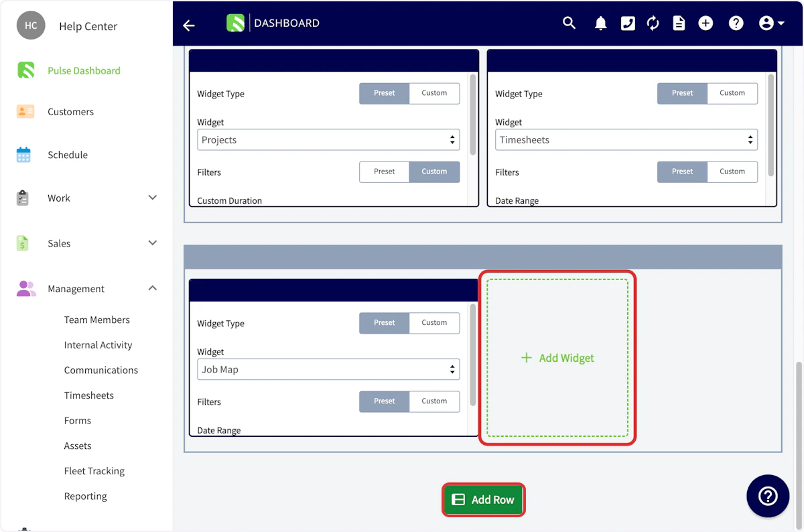Select Preset widget type for Timesheets widget
Screen dimensions: 804x532
tap(682, 93)
